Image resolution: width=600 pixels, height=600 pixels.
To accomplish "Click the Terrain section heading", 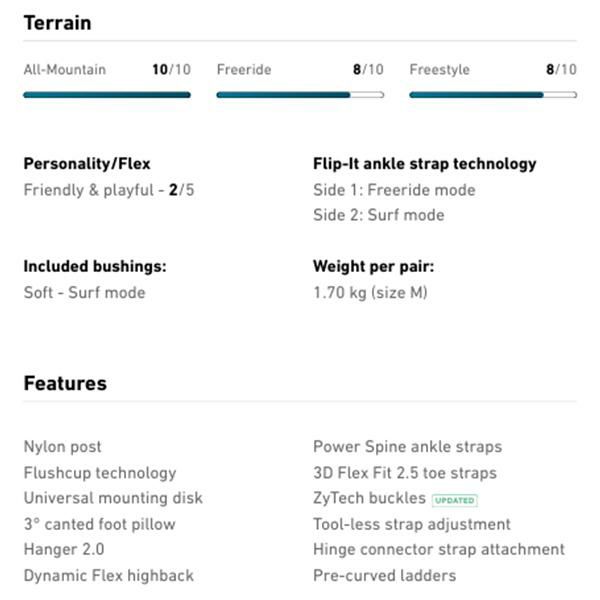I will coord(57,22).
